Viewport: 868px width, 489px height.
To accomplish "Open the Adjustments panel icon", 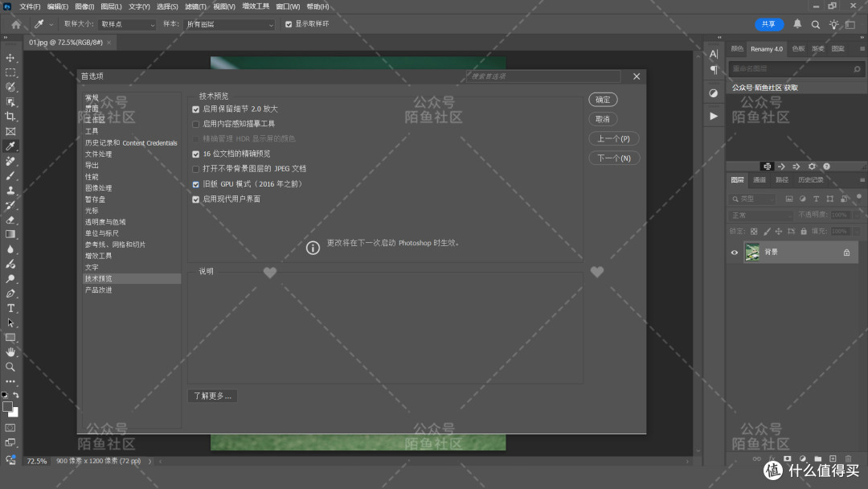I will (x=714, y=93).
